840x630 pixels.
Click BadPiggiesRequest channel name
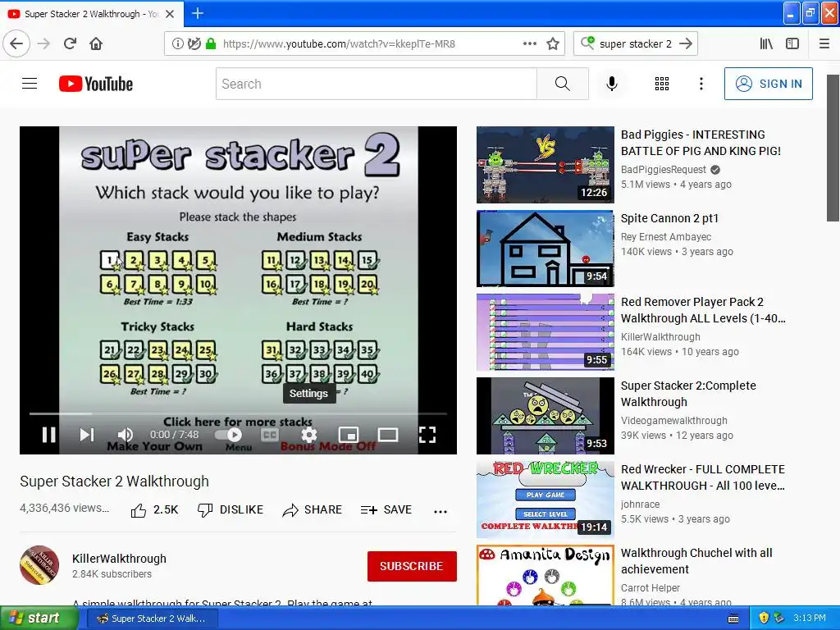(x=663, y=170)
